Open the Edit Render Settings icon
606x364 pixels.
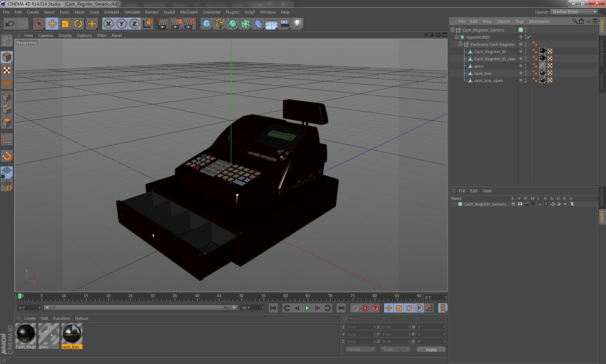point(190,24)
